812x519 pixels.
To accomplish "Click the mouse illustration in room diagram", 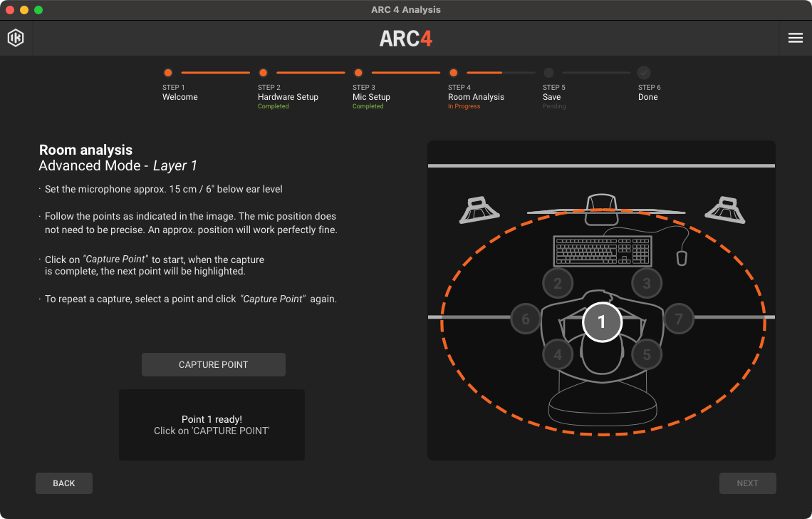I will pyautogui.click(x=682, y=257).
